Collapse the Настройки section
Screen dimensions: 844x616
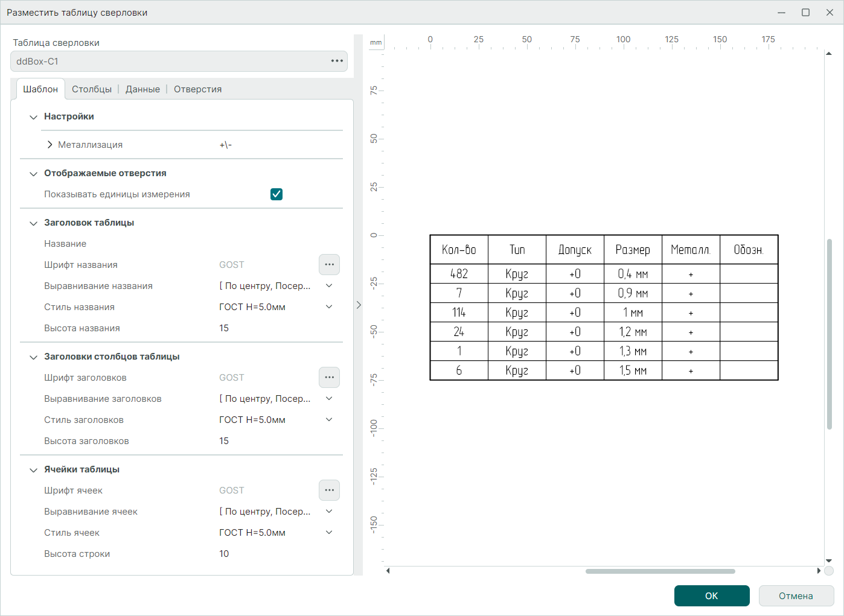click(34, 117)
